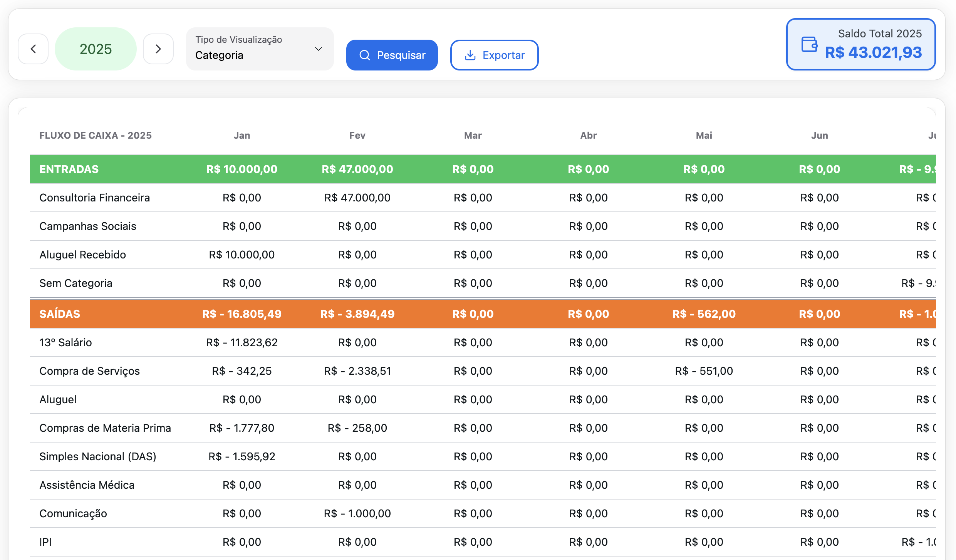Click the magnifier icon on Pesquisar
Viewport: 956px width, 560px height.
(364, 55)
